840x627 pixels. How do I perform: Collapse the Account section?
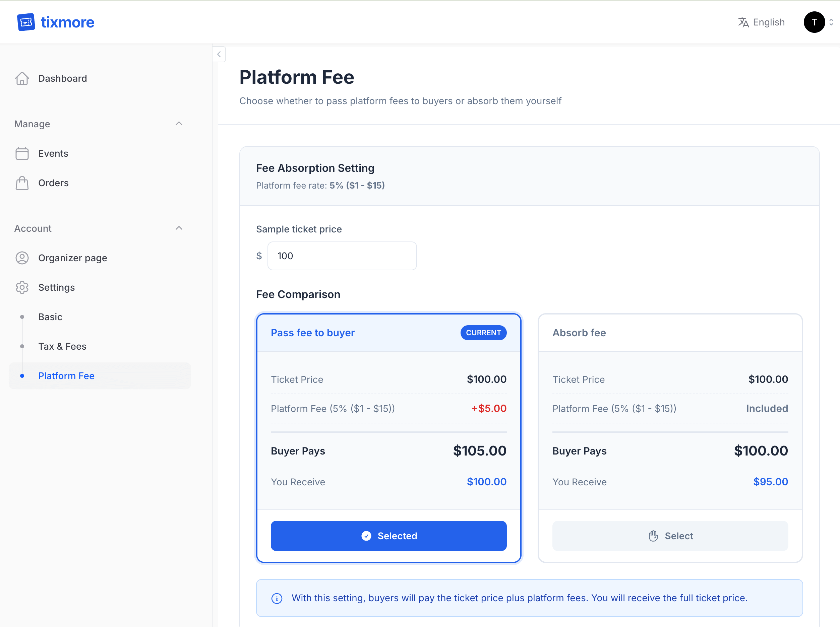(x=179, y=228)
